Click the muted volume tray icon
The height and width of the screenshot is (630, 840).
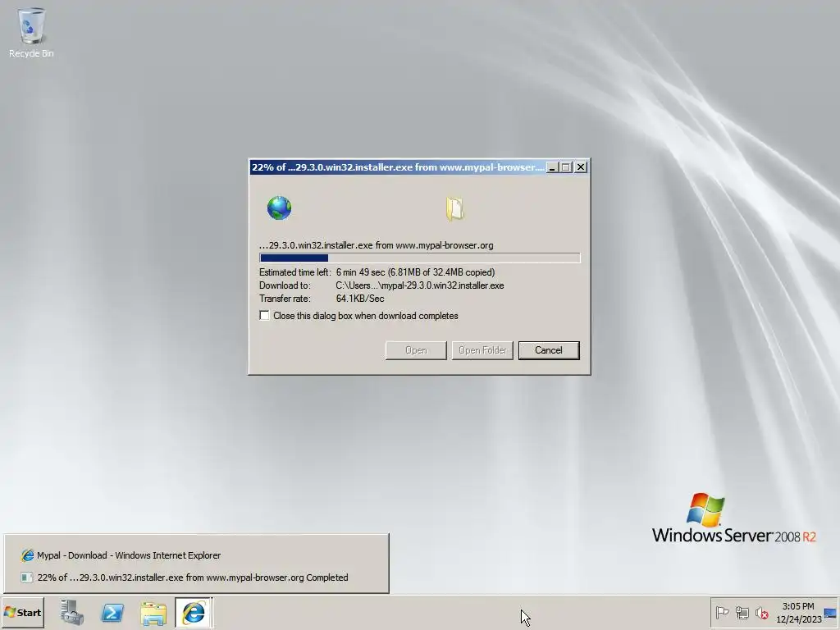(762, 612)
